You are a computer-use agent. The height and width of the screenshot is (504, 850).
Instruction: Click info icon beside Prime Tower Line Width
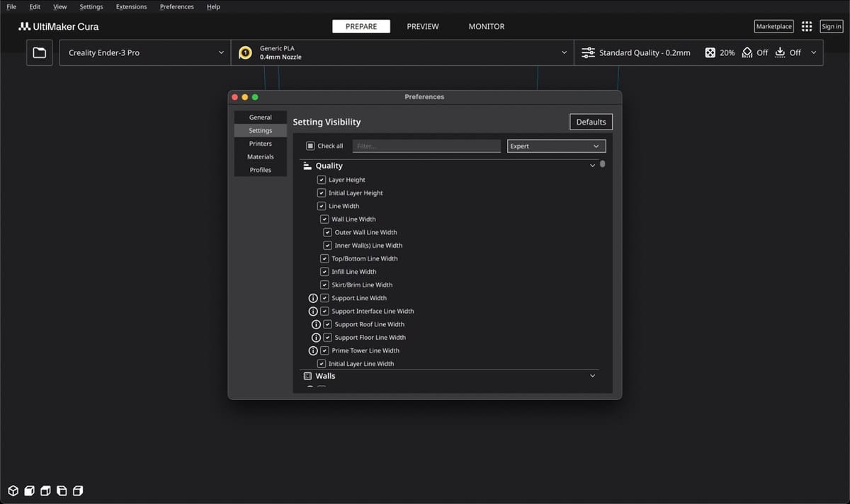(x=313, y=350)
